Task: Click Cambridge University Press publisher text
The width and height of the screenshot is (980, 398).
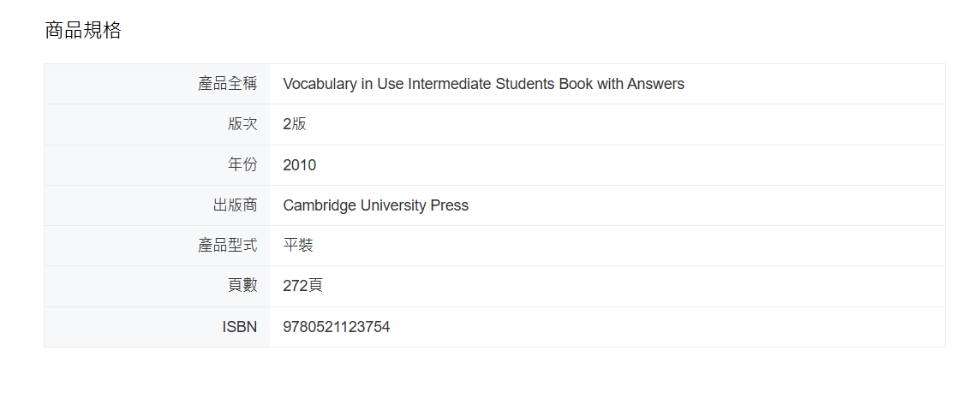Action: coord(375,205)
